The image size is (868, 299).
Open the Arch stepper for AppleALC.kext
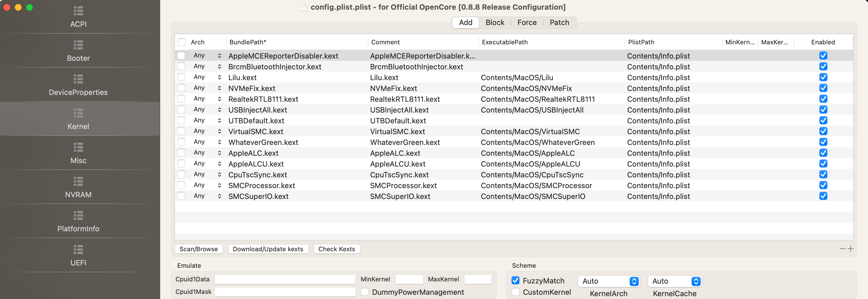(219, 153)
